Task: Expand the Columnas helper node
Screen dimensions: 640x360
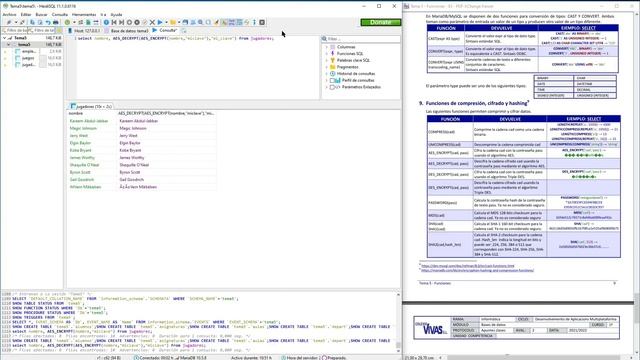Action: 327,47
